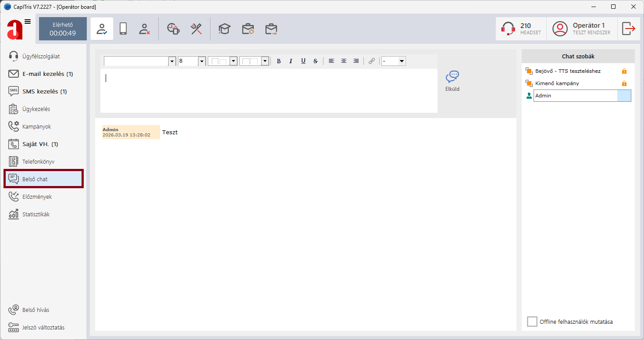Open the font family dropdown

[x=172, y=61]
